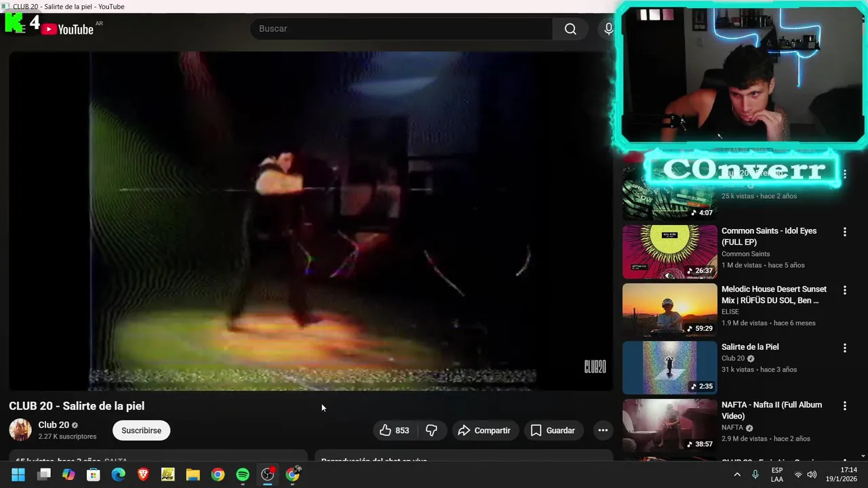Image resolution: width=868 pixels, height=488 pixels.
Task: Open the three-dots more actions under video
Action: click(603, 430)
